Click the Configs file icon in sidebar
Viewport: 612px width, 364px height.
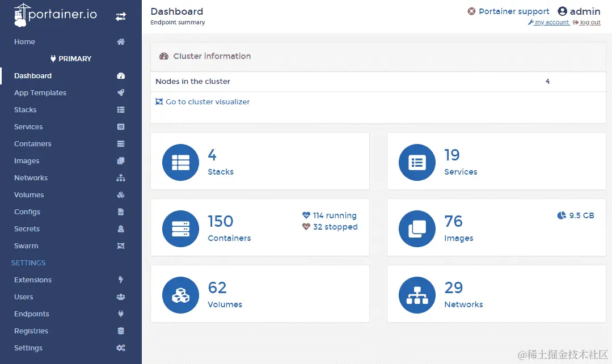click(x=121, y=212)
